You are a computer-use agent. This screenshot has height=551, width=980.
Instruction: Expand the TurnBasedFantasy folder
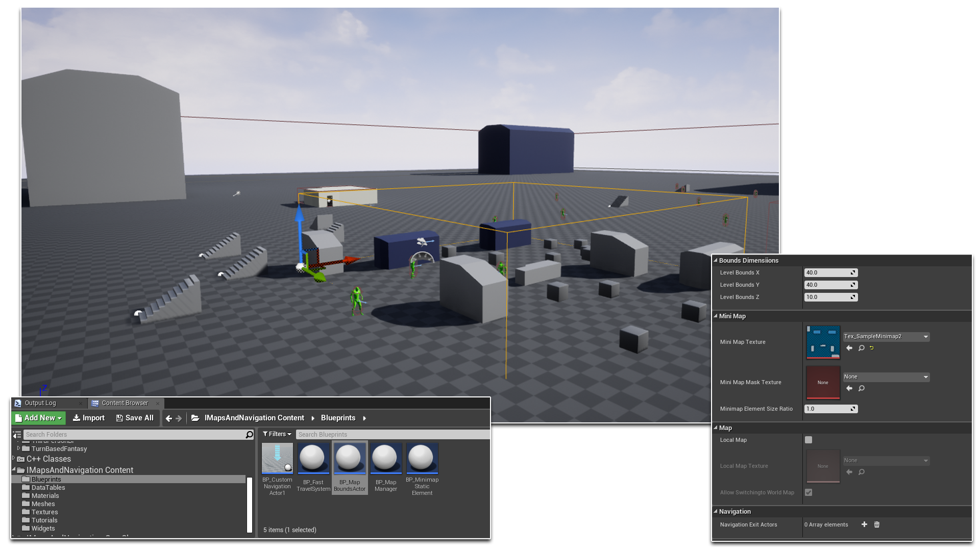[18, 448]
